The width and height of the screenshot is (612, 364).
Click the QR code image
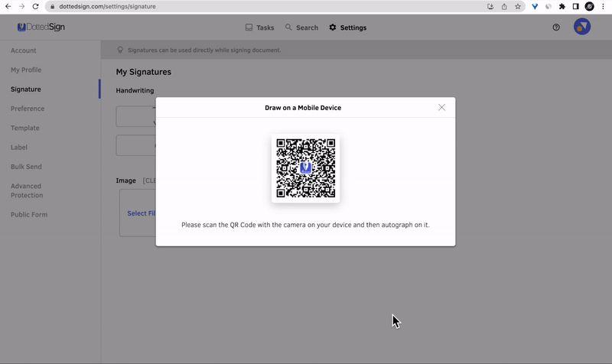point(305,168)
